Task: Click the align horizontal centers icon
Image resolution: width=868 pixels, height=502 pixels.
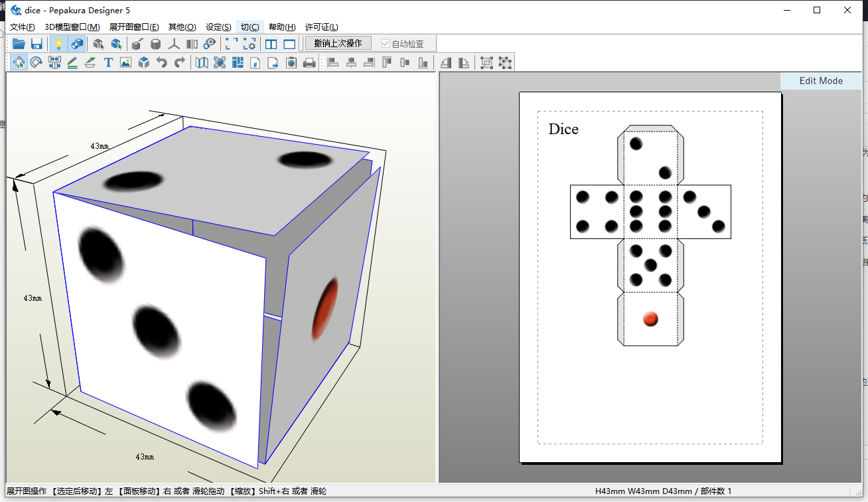Action: pyautogui.click(x=352, y=62)
